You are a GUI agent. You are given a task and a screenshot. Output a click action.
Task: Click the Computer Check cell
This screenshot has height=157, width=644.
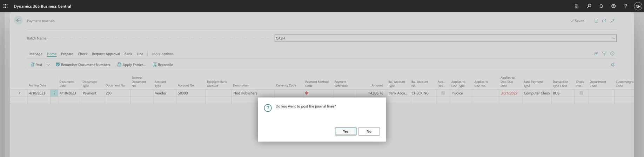click(537, 93)
